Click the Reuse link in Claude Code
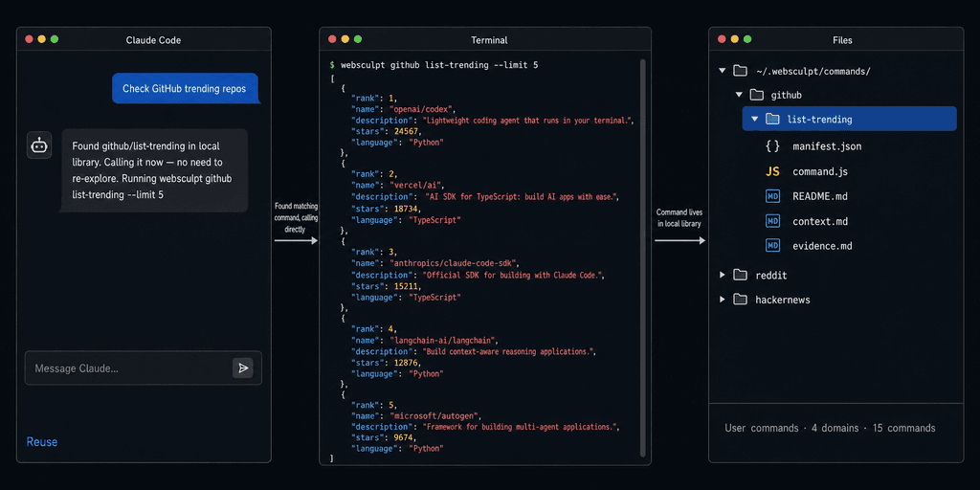Screen dimensions: 980x490 pyautogui.click(x=42, y=442)
